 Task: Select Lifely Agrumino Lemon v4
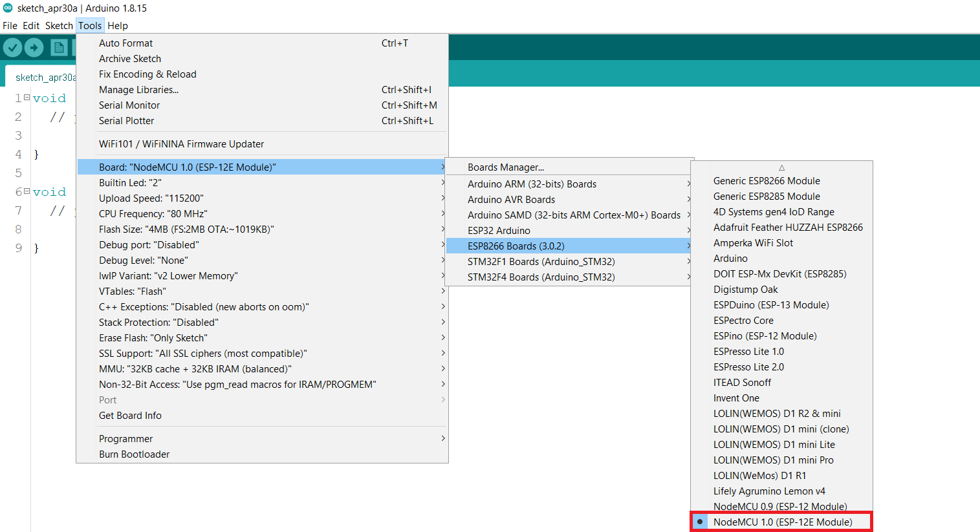(x=781, y=491)
